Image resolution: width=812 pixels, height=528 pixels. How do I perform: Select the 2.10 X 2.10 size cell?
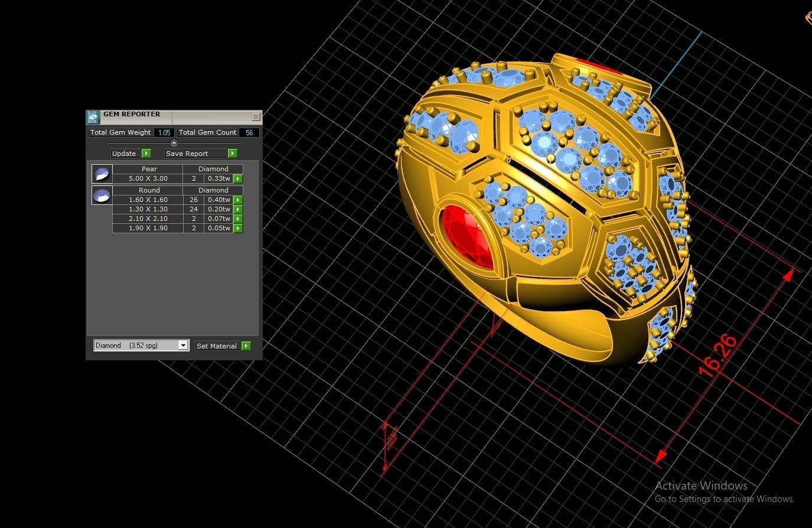(148, 219)
